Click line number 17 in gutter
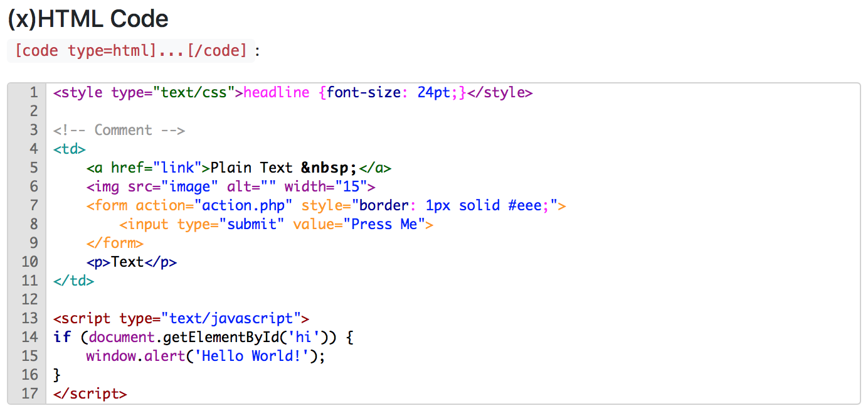Viewport: 868px width, 413px height. tap(29, 394)
